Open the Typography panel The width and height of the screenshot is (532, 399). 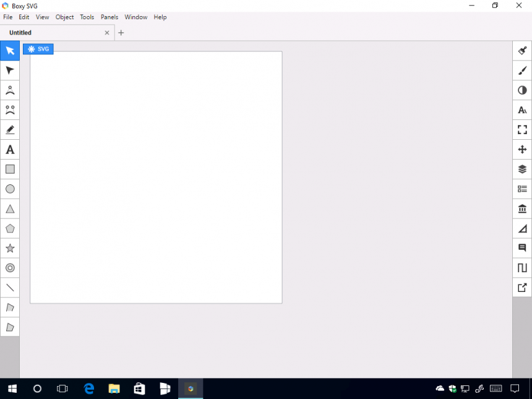(x=521, y=110)
